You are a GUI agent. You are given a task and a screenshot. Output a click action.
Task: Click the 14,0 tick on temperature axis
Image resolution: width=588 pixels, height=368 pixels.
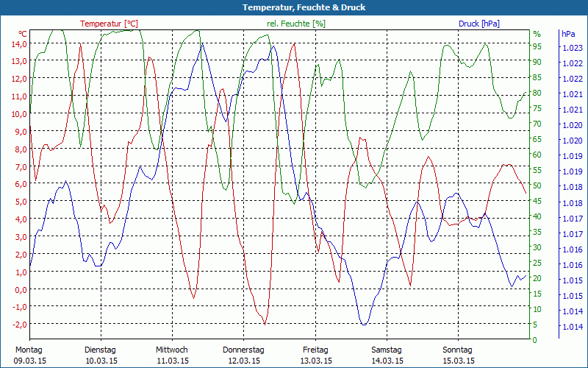coord(18,43)
